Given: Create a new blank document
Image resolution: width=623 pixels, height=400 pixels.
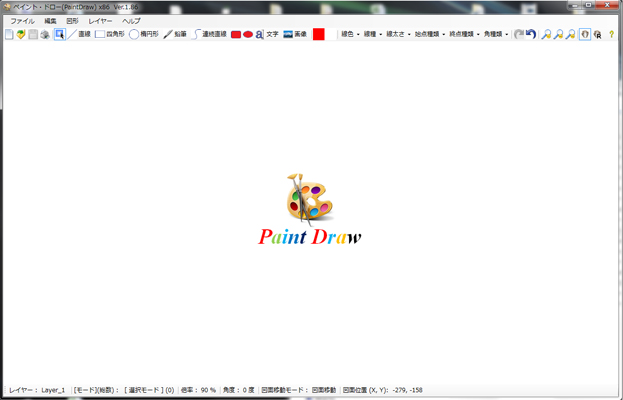Looking at the screenshot, I should point(9,35).
